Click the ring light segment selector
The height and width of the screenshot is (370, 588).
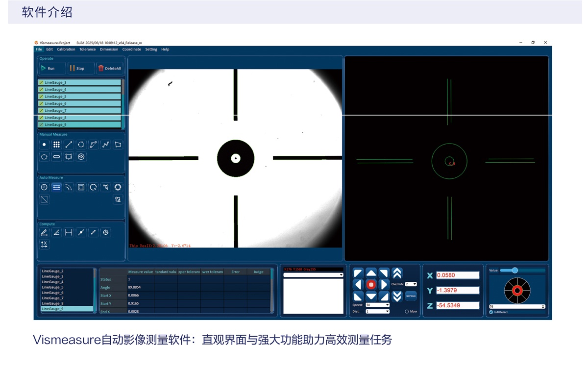[517, 291]
